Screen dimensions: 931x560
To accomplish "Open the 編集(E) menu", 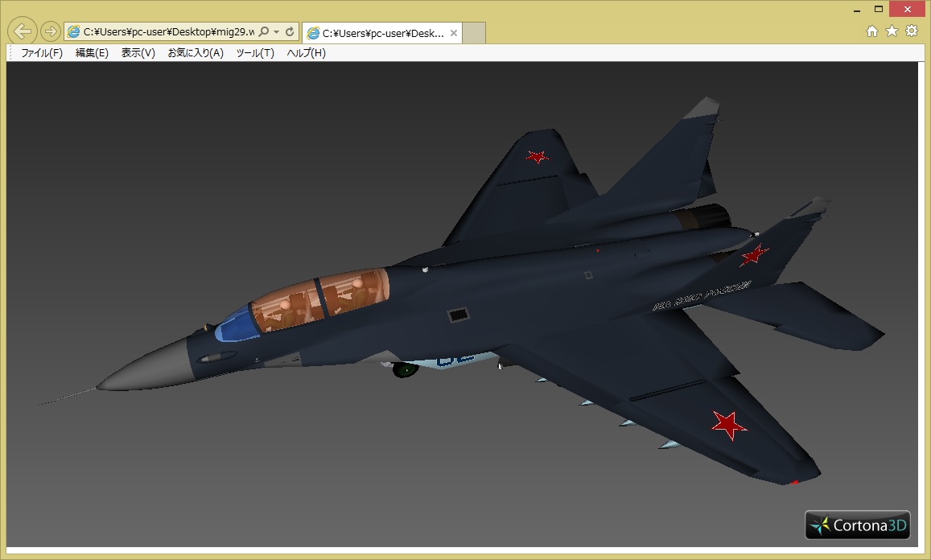I will (92, 53).
